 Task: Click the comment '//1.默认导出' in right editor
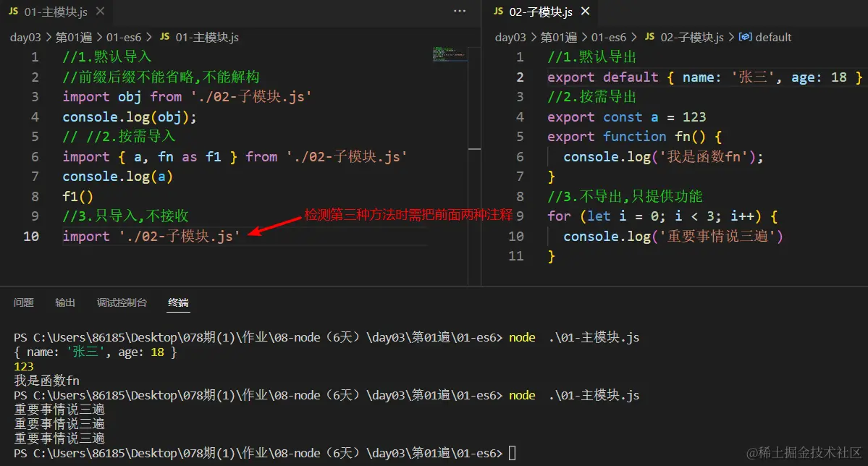pos(591,57)
